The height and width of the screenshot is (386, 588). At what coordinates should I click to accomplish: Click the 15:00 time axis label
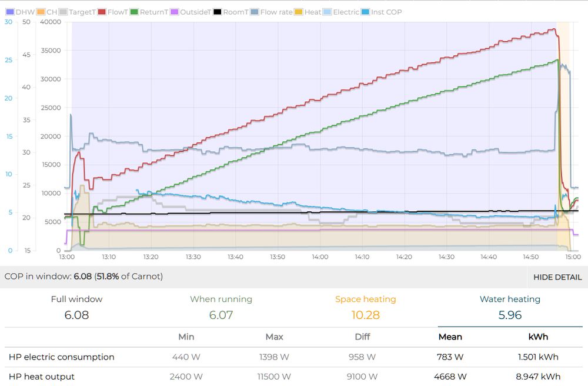(573, 257)
